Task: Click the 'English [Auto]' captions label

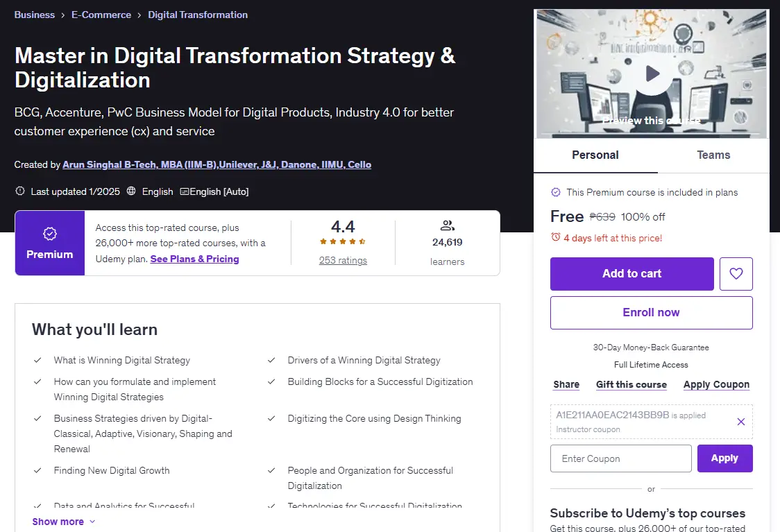Action: [x=219, y=191]
